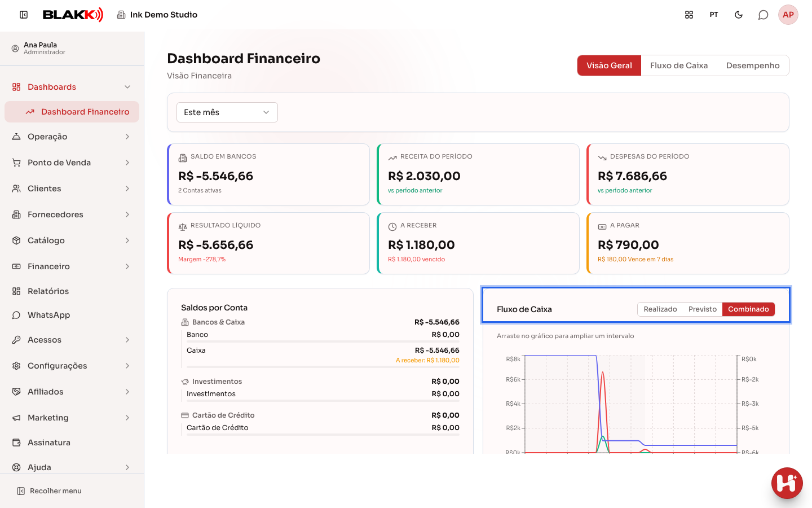Image resolution: width=812 pixels, height=508 pixels.
Task: Switch to dark mode with moon icon
Action: pyautogui.click(x=739, y=15)
